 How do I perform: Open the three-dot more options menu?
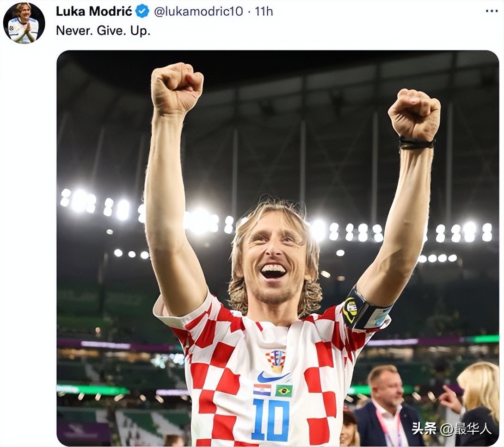[492, 11]
